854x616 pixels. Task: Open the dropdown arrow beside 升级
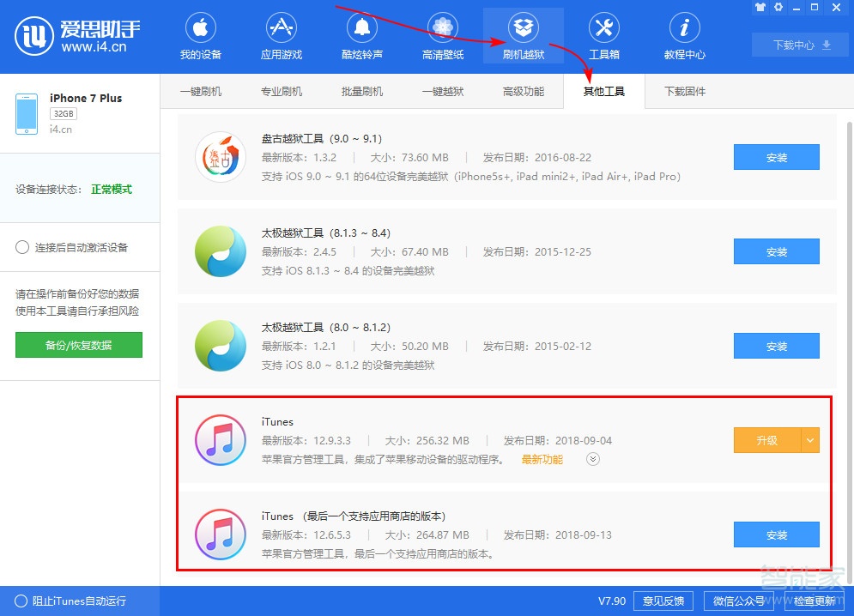click(810, 439)
